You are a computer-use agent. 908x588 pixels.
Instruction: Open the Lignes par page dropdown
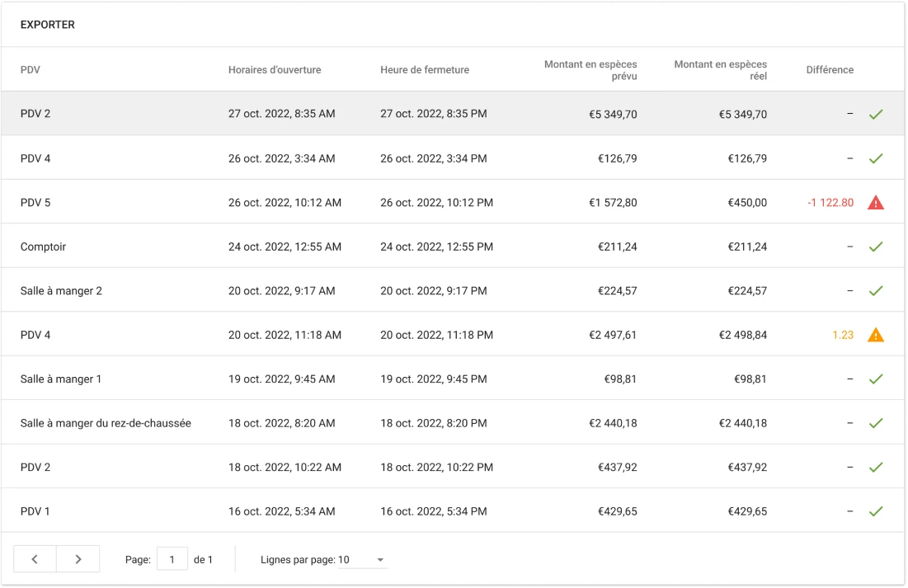363,560
